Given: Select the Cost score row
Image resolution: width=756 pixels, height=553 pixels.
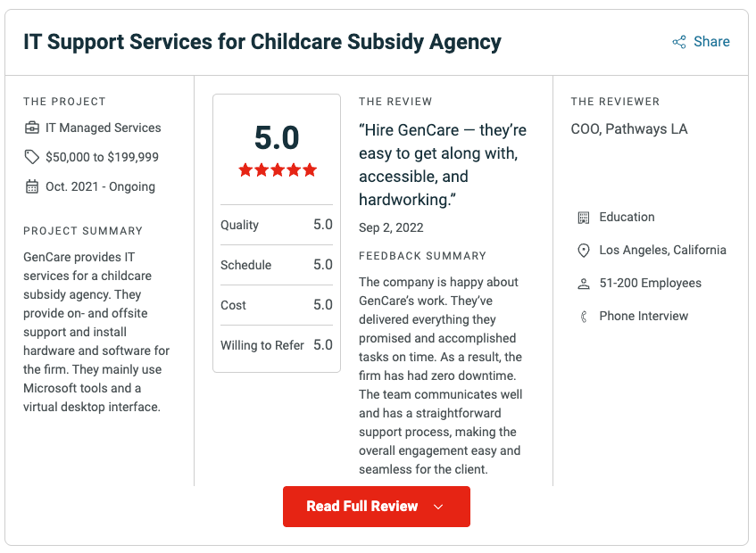Looking at the screenshot, I should (x=277, y=305).
